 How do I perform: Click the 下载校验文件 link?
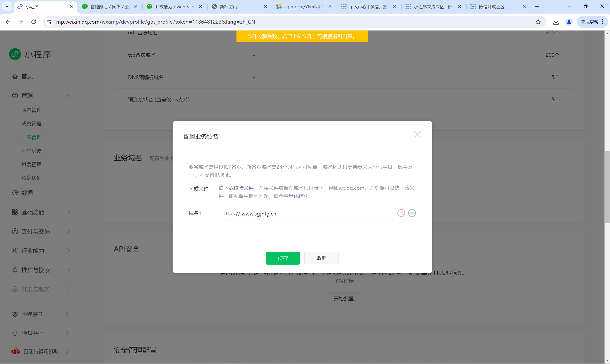click(239, 188)
